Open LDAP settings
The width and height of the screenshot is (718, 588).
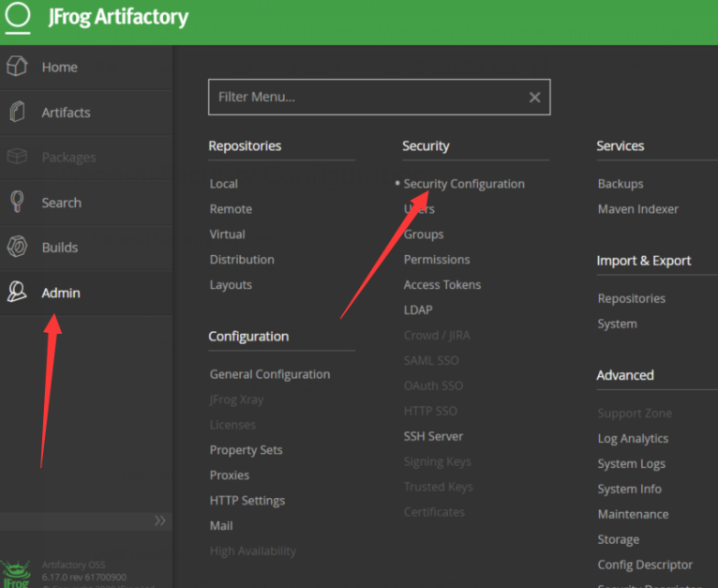click(418, 309)
